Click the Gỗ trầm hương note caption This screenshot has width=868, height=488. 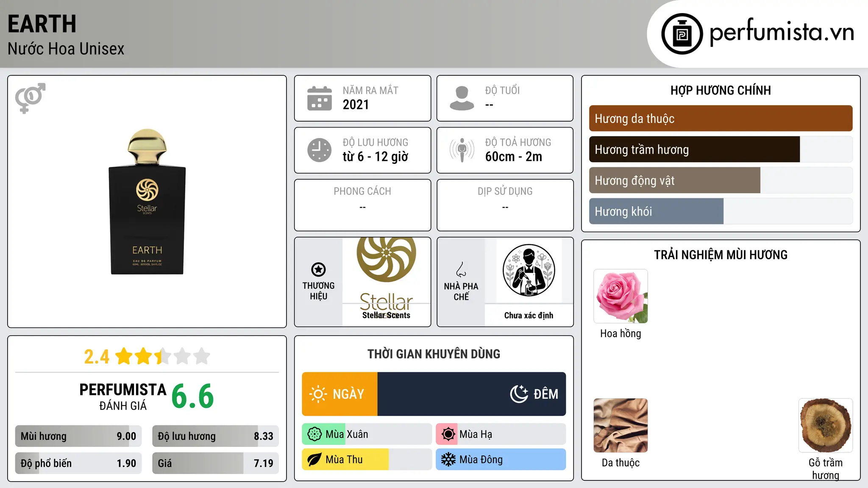(826, 469)
